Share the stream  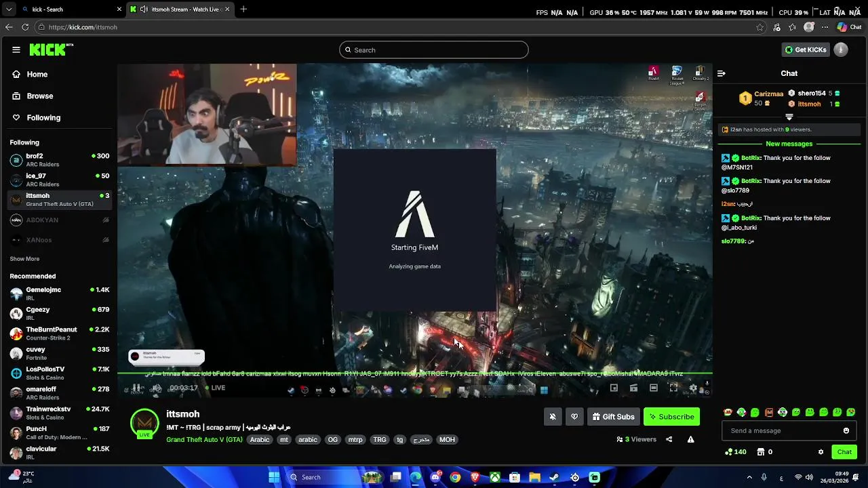pos(669,439)
